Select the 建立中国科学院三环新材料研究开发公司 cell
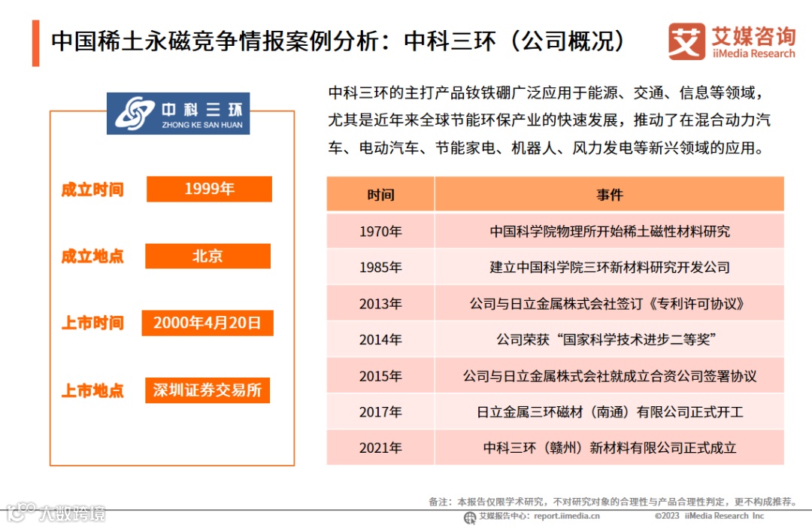812x528 pixels. click(x=610, y=267)
